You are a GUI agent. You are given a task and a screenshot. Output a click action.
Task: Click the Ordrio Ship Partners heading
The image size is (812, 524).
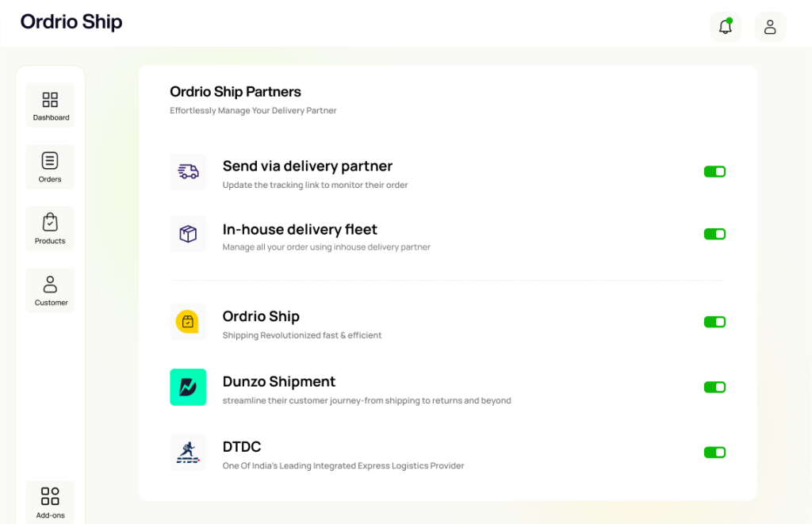click(x=236, y=92)
